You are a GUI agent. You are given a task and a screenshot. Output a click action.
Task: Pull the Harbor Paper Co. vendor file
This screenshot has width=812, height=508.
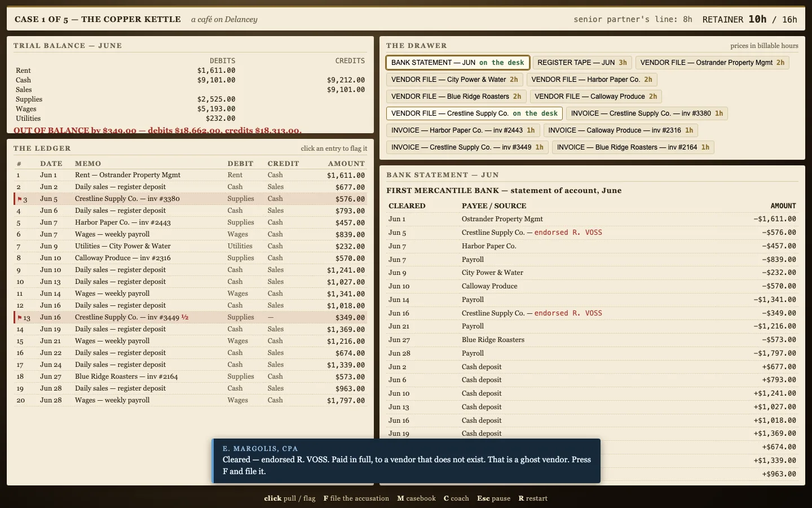[592, 80]
